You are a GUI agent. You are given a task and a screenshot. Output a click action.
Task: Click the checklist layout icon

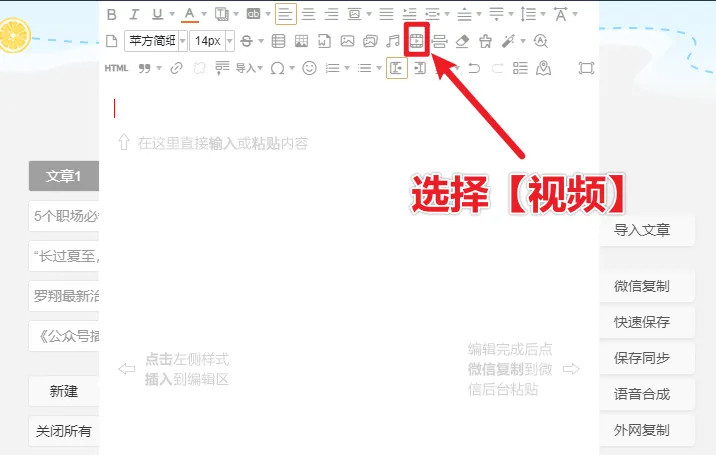point(520,68)
